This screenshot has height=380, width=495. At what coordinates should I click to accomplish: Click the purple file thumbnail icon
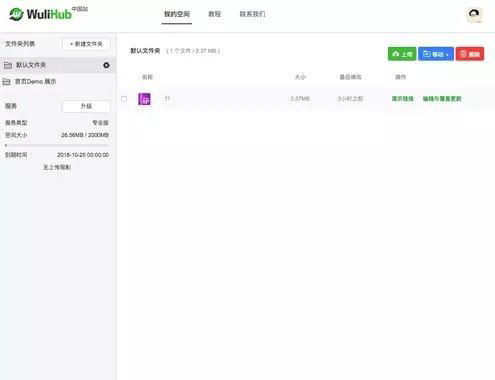tap(144, 99)
